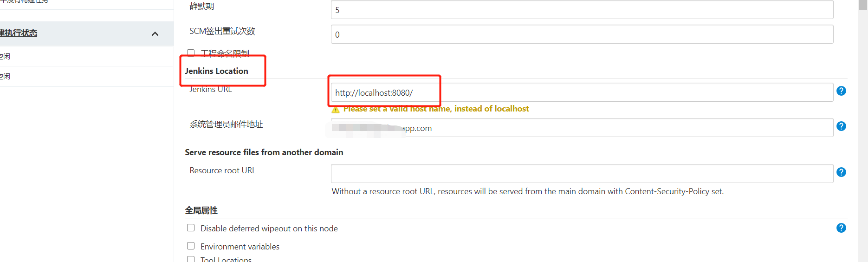Focus the 静默期 input containing 5
Screen dimensions: 868x262
click(x=582, y=10)
